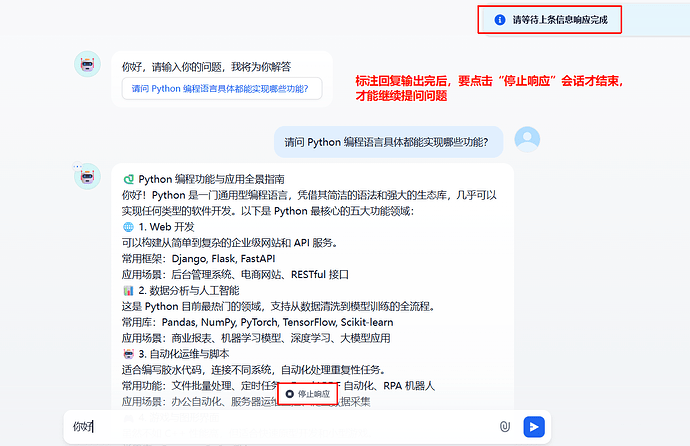Click greeting text 你好，请输入你的问题
Screen dimensions: 690x446
coord(206,67)
